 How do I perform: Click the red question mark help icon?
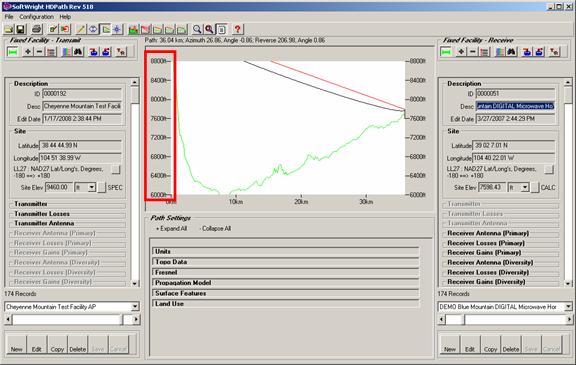(238, 29)
